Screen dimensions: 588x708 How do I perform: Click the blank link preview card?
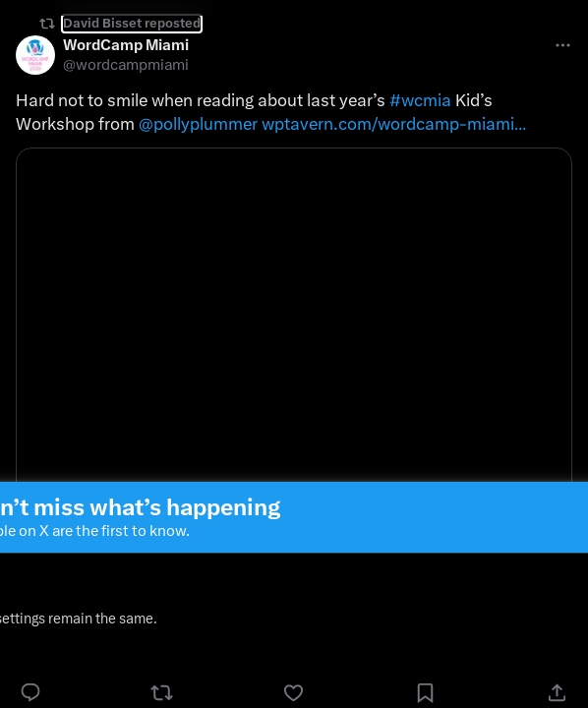pyautogui.click(x=294, y=315)
